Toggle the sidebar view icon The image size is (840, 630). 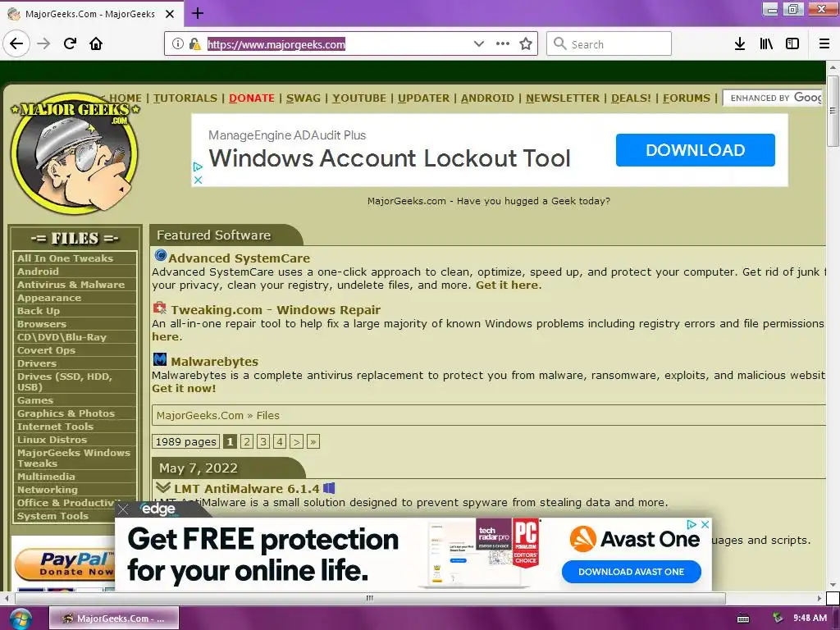pyautogui.click(x=792, y=43)
